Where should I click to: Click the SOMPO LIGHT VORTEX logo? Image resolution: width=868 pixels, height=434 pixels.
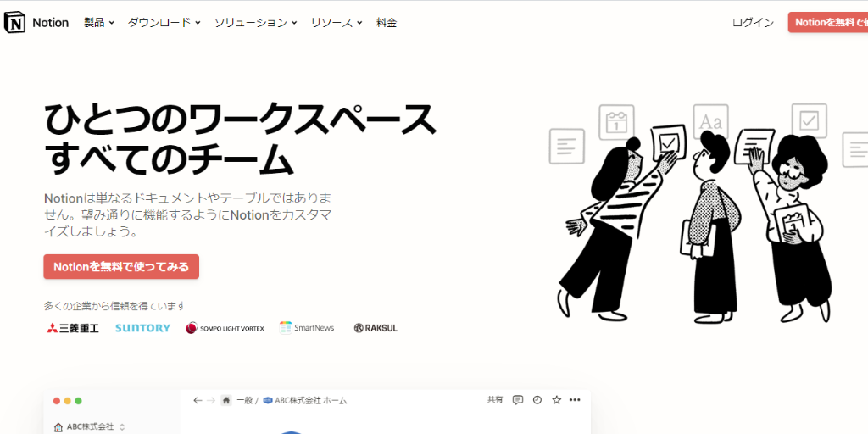pos(225,328)
